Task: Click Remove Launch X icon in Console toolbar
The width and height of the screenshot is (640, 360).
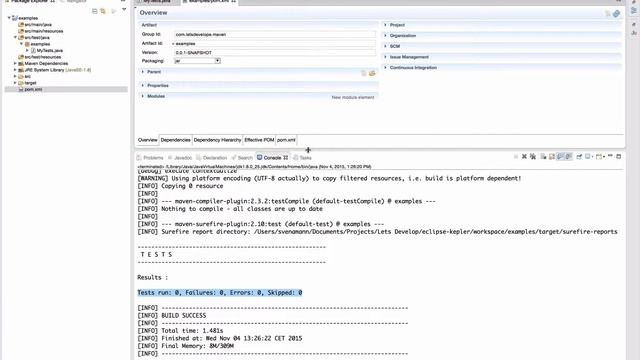Action: [524, 156]
